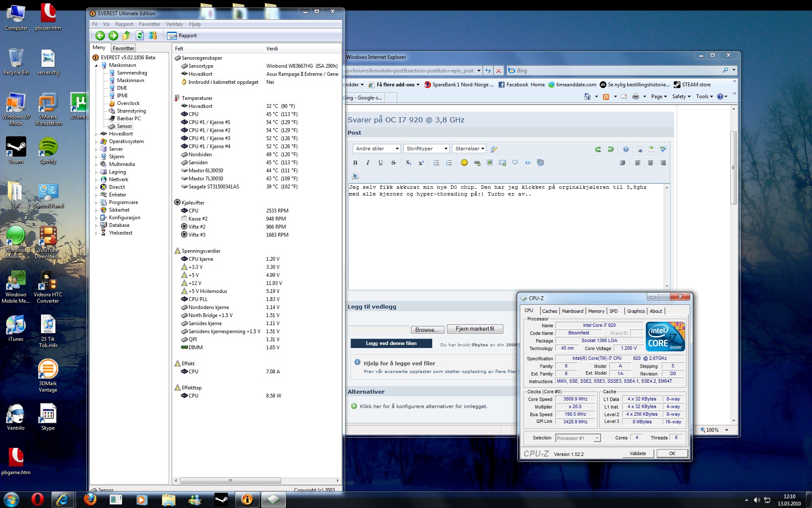The width and height of the screenshot is (812, 508).
Task: Click link to configure alternativer for innlegget
Action: 423,406
